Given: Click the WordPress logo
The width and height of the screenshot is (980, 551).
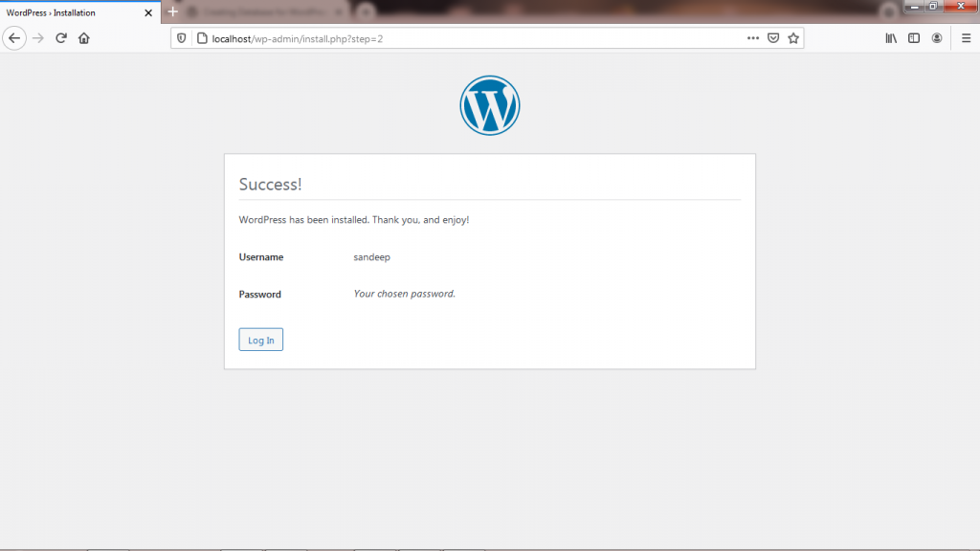Looking at the screenshot, I should [x=489, y=105].
